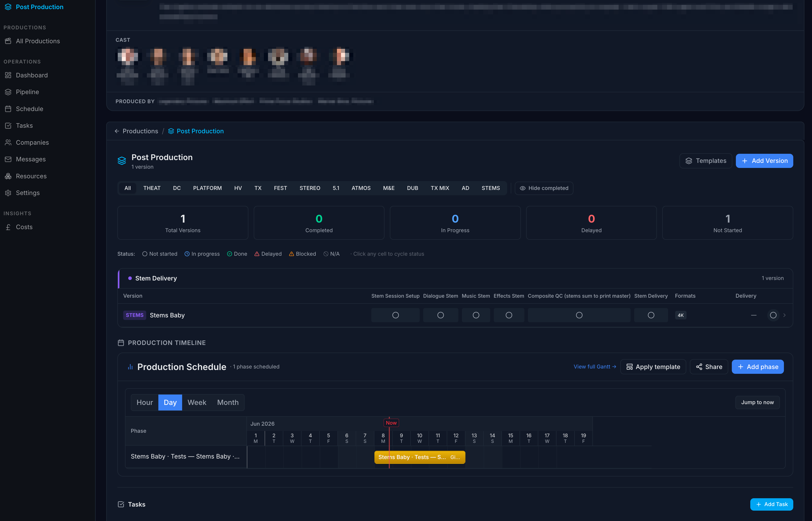Open the Apply template selector
Image resolution: width=812 pixels, height=521 pixels.
point(653,367)
